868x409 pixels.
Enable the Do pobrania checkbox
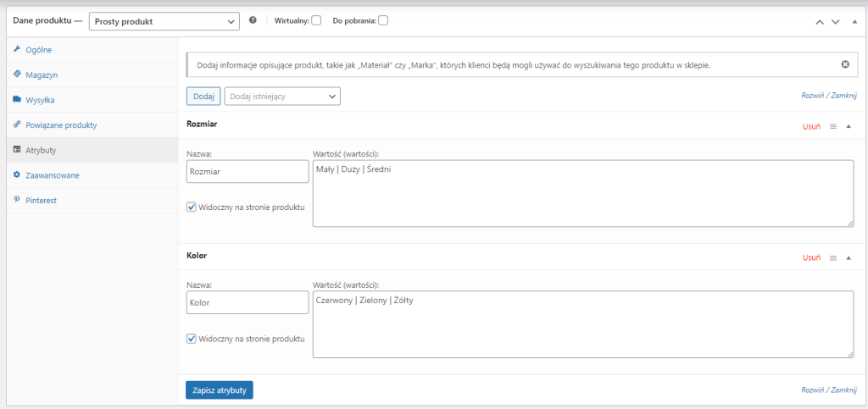(383, 21)
